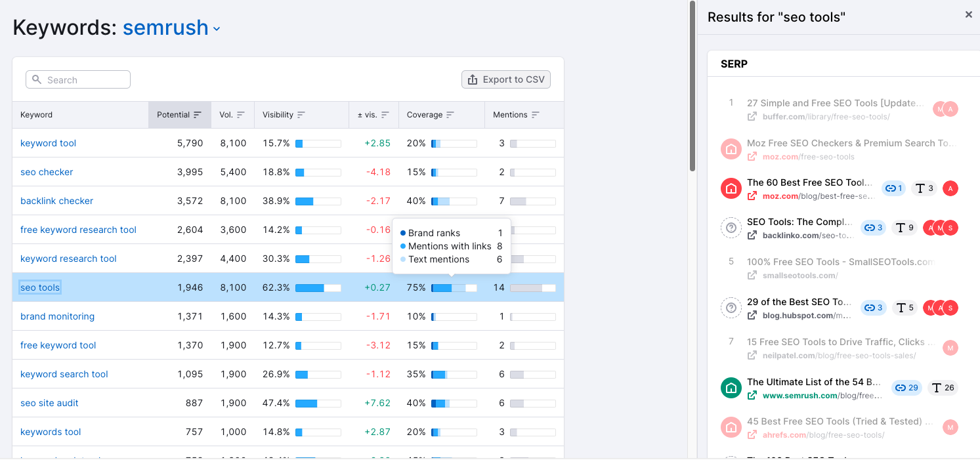980x460 pixels.
Task: Select the "keyword research tool" keyword
Action: tap(68, 259)
